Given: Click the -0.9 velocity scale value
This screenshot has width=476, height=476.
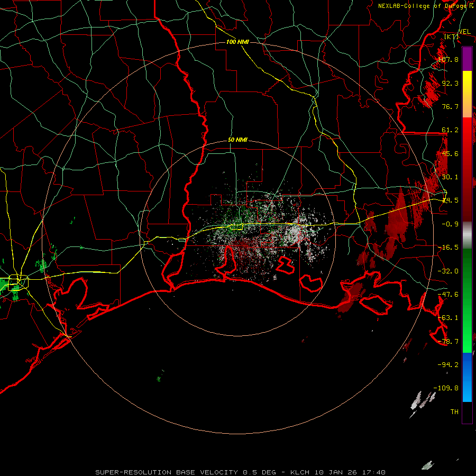Looking at the screenshot, I should [x=450, y=224].
